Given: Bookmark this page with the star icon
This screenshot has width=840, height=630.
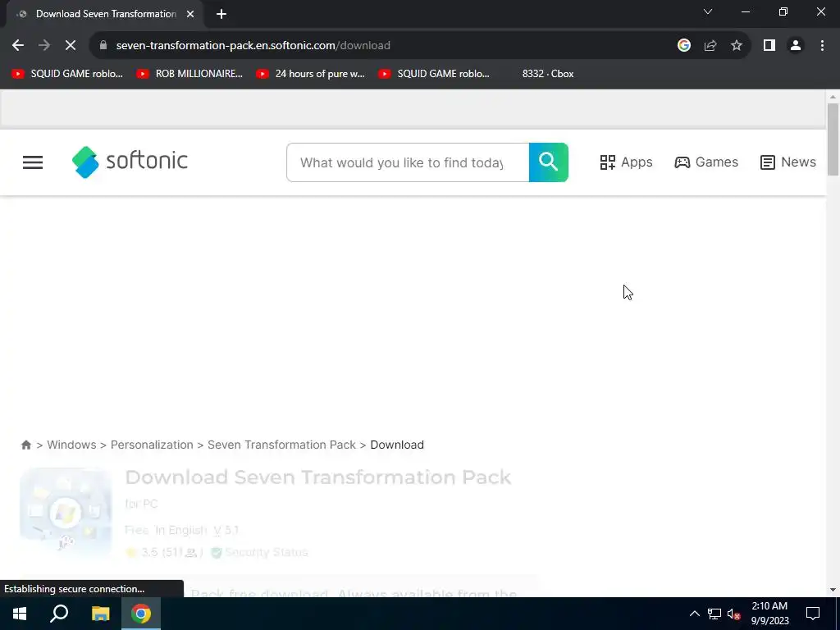Looking at the screenshot, I should [x=737, y=46].
